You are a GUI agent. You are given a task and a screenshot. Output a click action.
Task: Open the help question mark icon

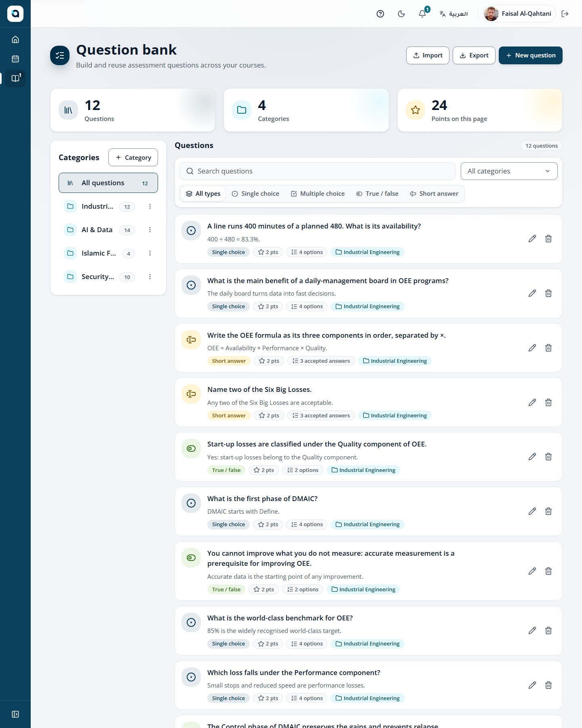[x=380, y=14]
